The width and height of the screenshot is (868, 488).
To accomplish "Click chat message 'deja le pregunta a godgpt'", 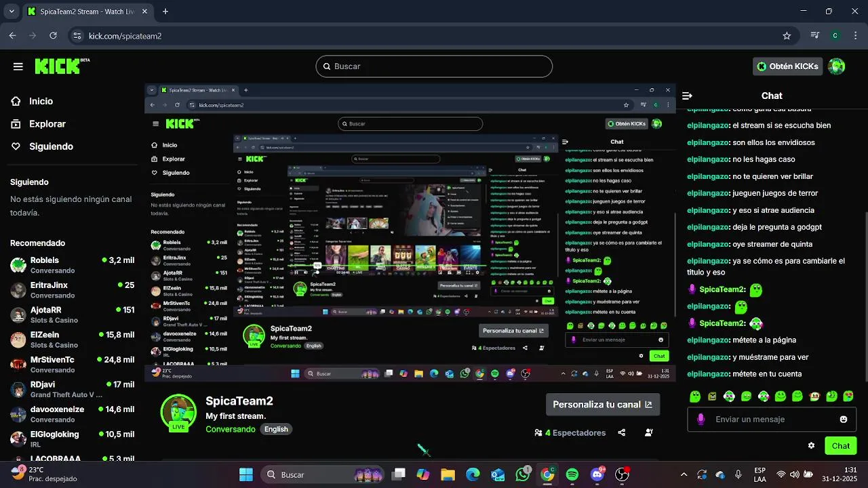I will [x=776, y=227].
